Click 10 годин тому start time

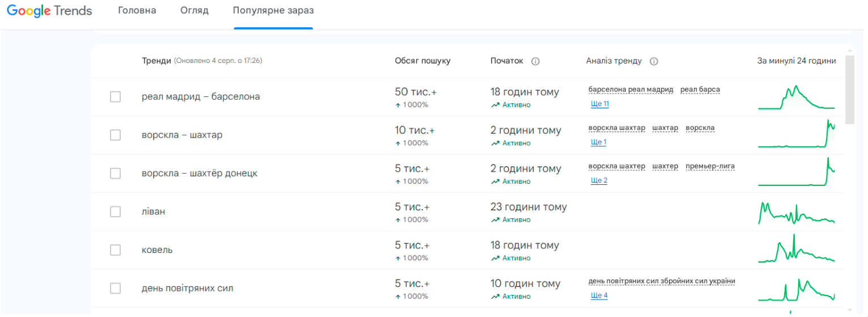pyautogui.click(x=526, y=284)
